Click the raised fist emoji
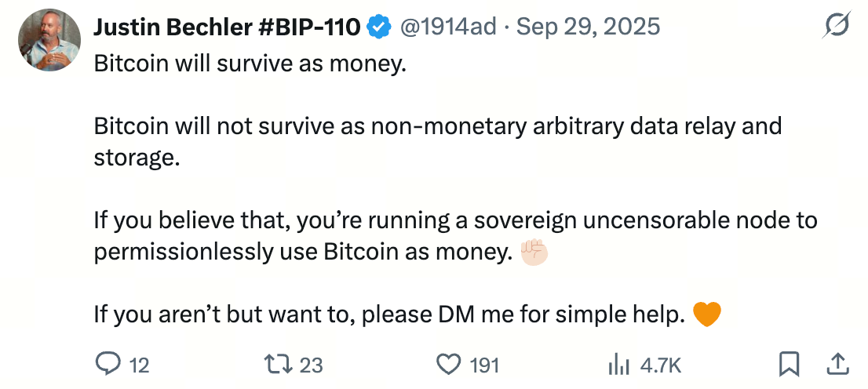This screenshot has height=389, width=868. coord(534,253)
